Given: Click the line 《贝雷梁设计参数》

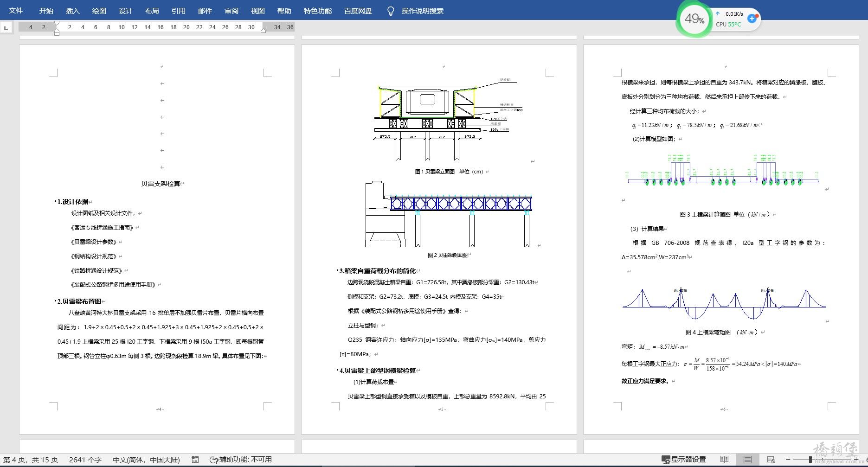Looking at the screenshot, I should pyautogui.click(x=94, y=242).
